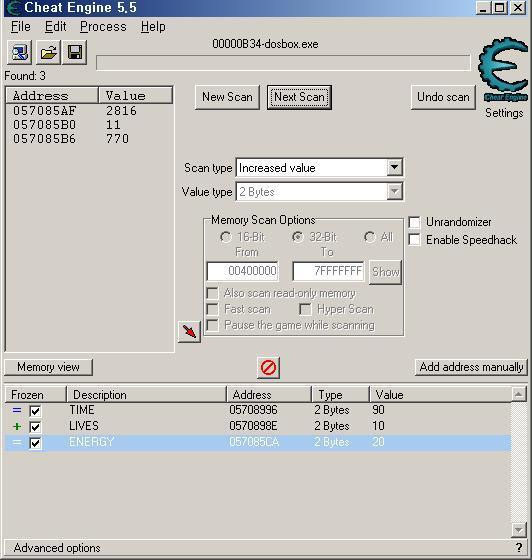Click the address 0570898E

254,426
